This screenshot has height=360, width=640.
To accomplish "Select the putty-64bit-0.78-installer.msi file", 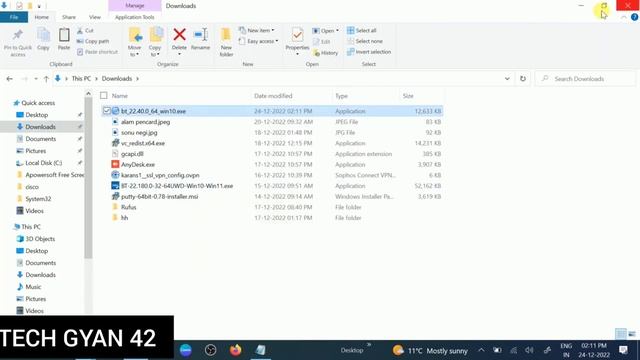I will pos(160,196).
